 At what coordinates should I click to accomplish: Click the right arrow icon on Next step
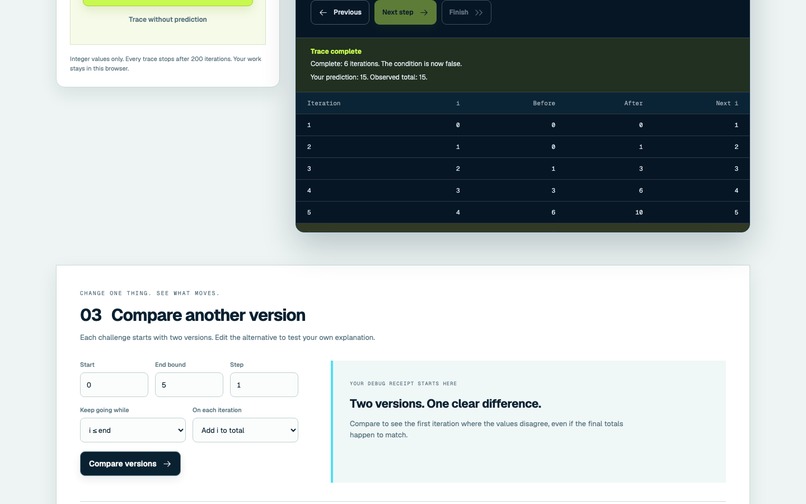pos(424,12)
